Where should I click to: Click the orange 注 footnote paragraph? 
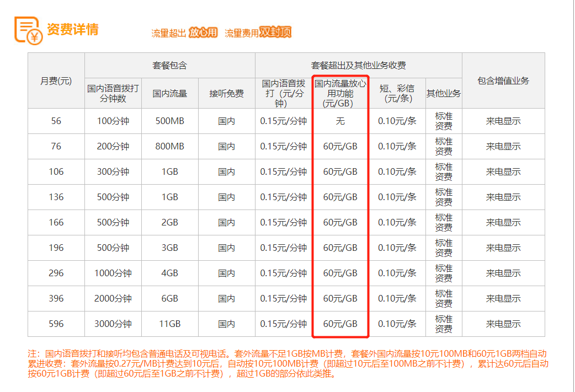click(x=288, y=364)
